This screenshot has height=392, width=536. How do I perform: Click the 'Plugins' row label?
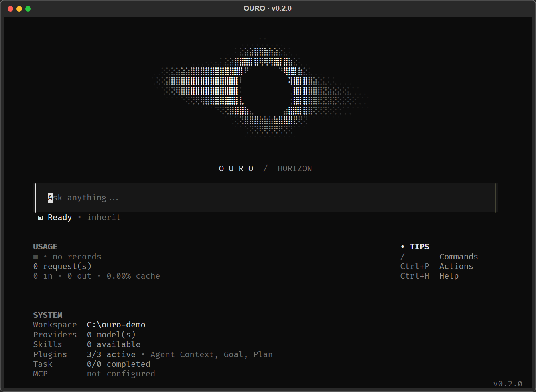click(x=50, y=354)
